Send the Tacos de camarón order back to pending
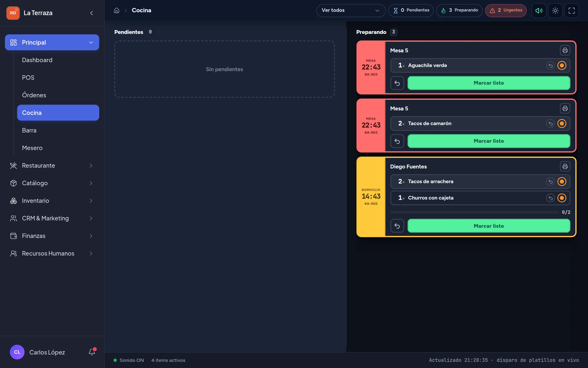Image resolution: width=588 pixels, height=368 pixels. [397, 141]
